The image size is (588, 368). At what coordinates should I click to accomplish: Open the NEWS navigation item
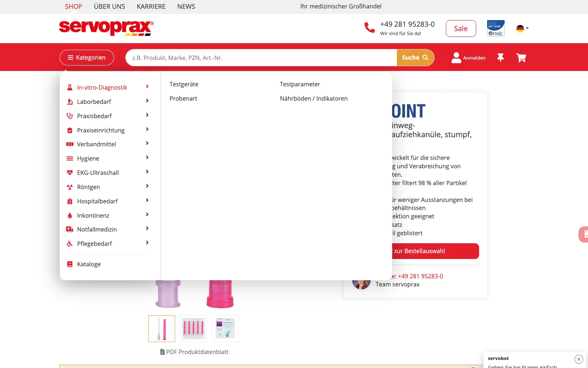tap(186, 7)
